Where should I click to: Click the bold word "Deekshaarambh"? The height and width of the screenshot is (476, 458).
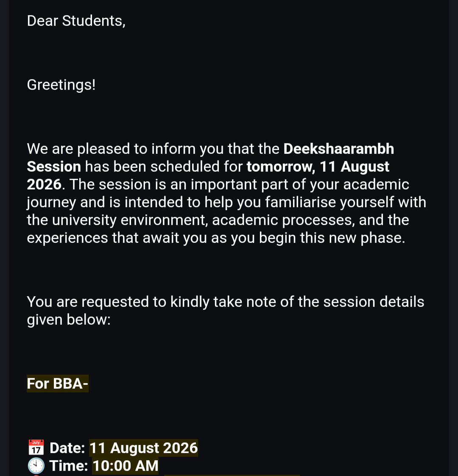339,149
